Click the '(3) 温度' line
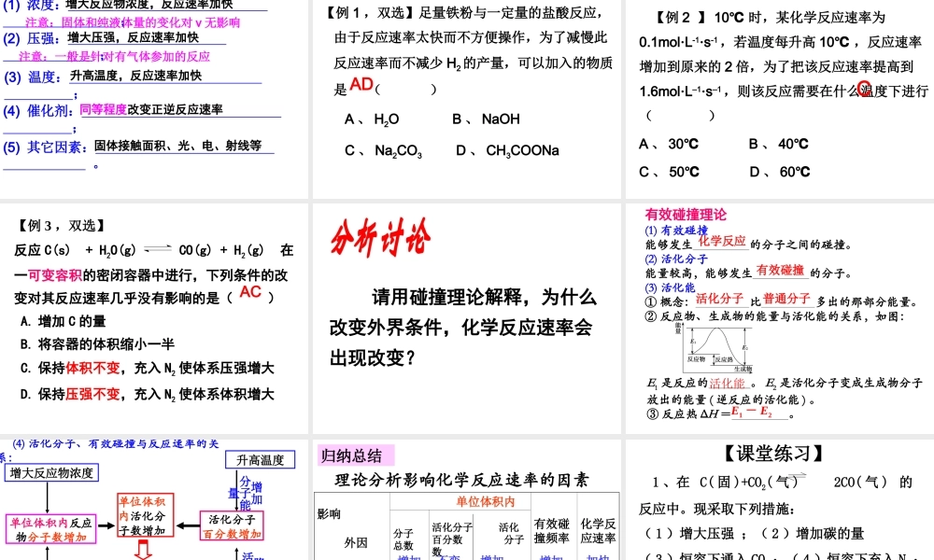Screen dimensions: 934x560 tap(133, 77)
